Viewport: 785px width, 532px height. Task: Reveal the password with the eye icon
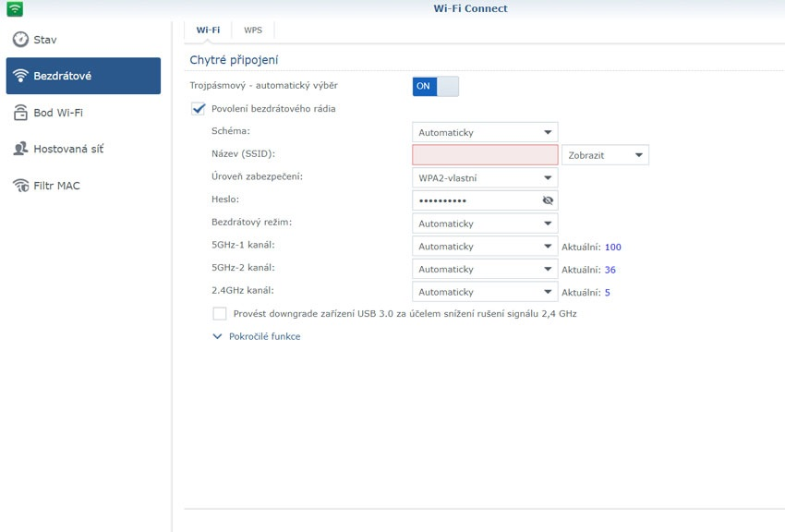coord(548,200)
